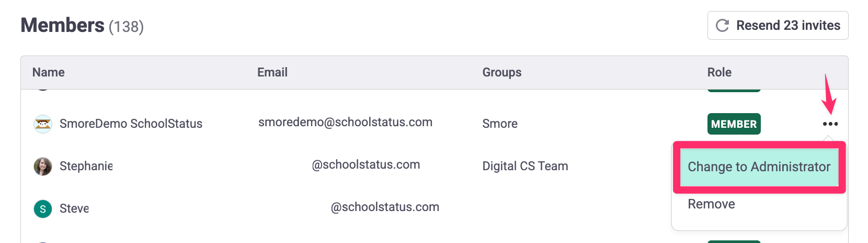This screenshot has height=243, width=868.
Task: Click Stephanie's profile photo avatar
Action: (43, 167)
